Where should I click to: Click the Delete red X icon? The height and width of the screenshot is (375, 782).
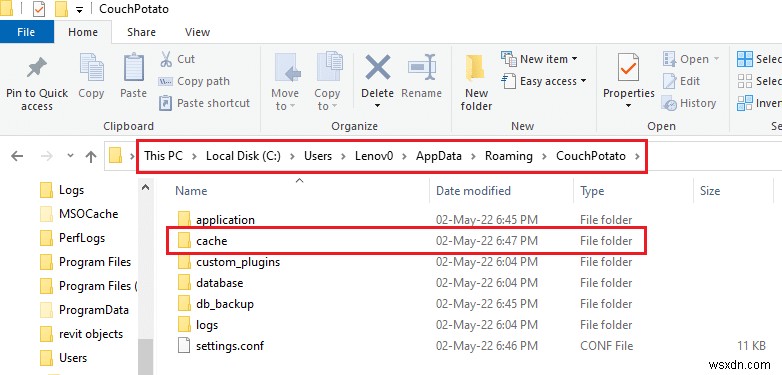378,67
